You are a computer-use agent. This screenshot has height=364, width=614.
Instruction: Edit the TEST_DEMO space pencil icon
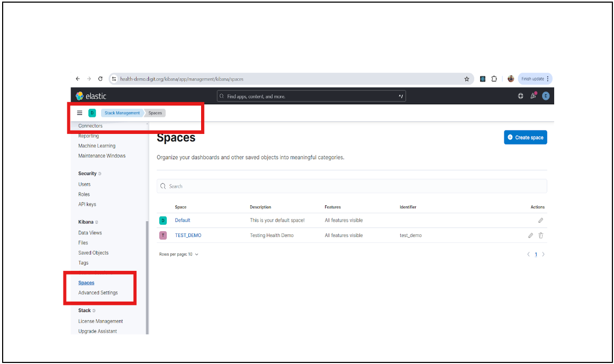530,235
